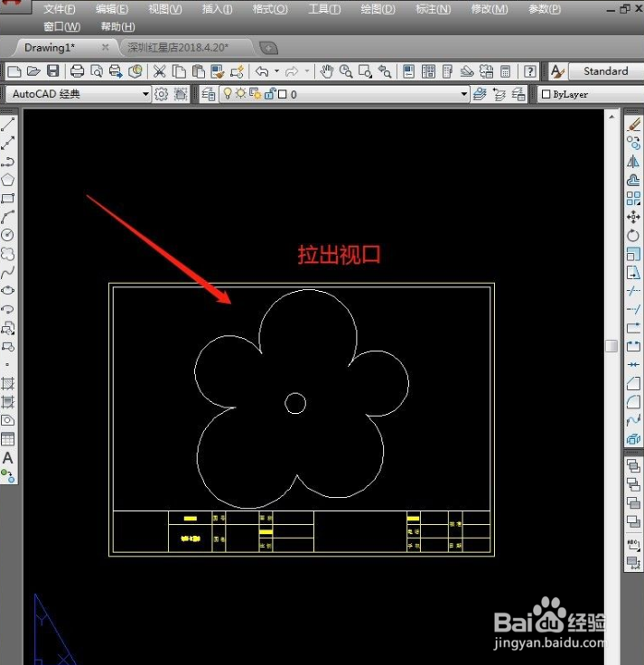Select the Rectangle draw tool
Image resolution: width=644 pixels, height=665 pixels.
pos(7,198)
